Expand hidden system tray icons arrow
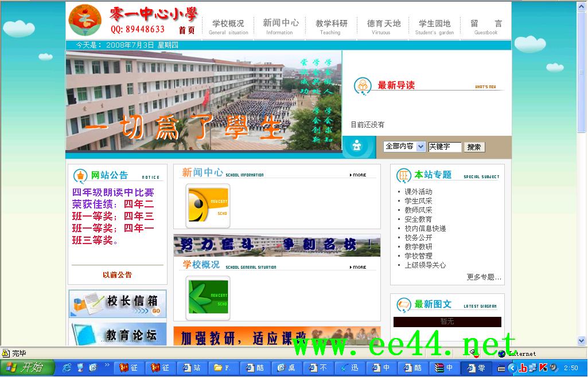This screenshot has width=588, height=377. pyautogui.click(x=512, y=368)
